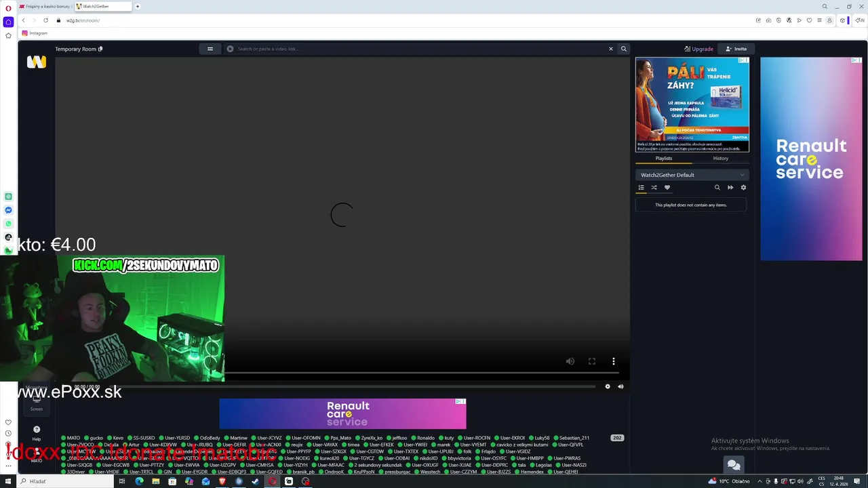Open the Help button in the left sidebar
The width and height of the screenshot is (868, 488).
pyautogui.click(x=37, y=432)
